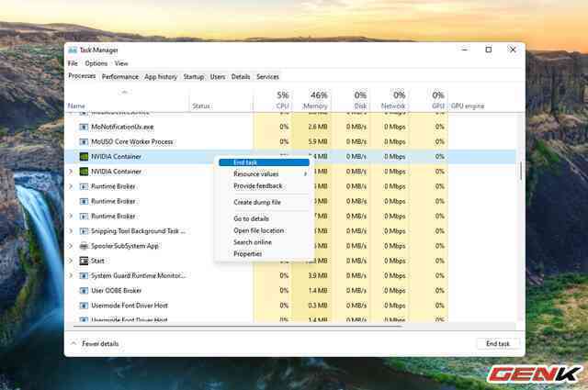The height and width of the screenshot is (390, 588).
Task: Select the Processes tab
Action: (x=82, y=76)
